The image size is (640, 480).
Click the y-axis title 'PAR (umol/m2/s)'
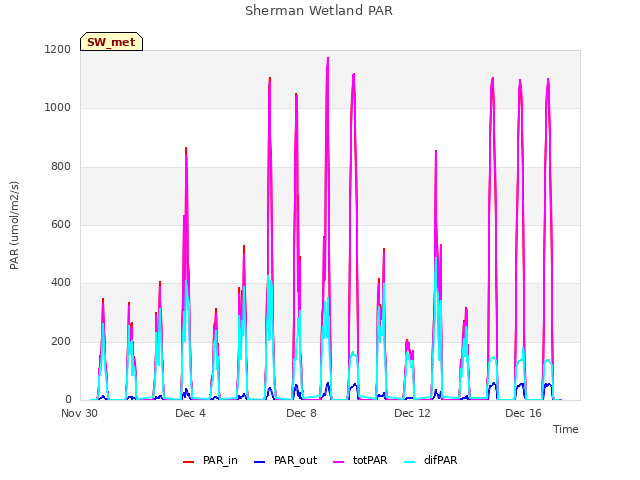point(14,225)
